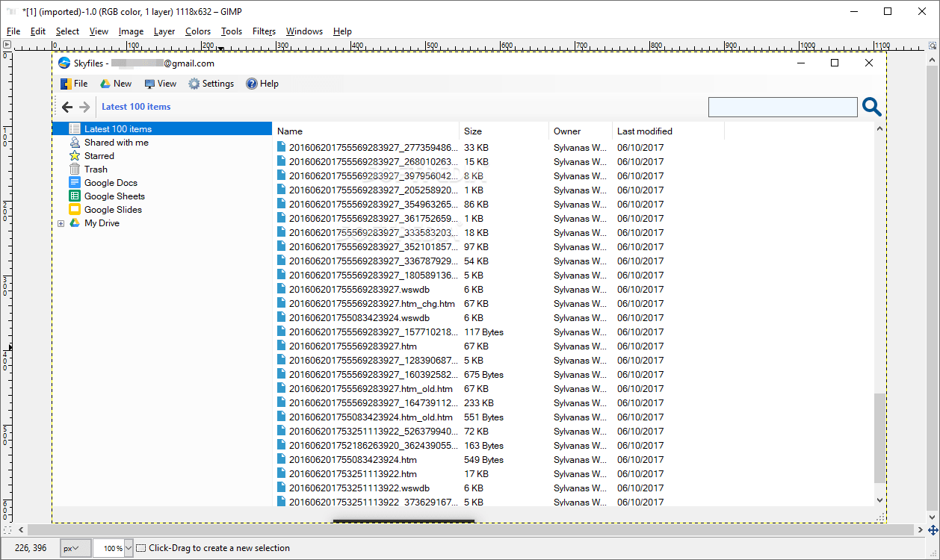Viewport: 940px width, 560px height.
Task: Open the Skyfiles Settings button
Action: 211,84
